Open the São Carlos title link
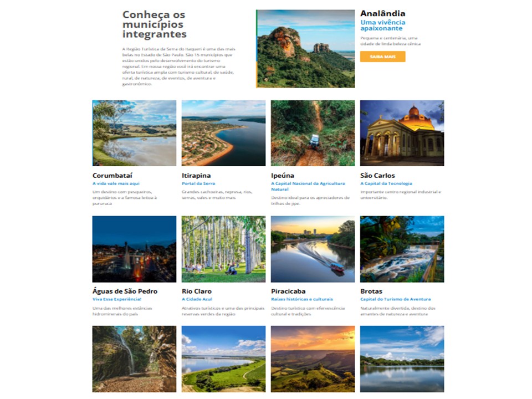Image resolution: width=532 pixels, height=399 pixels. pos(377,176)
